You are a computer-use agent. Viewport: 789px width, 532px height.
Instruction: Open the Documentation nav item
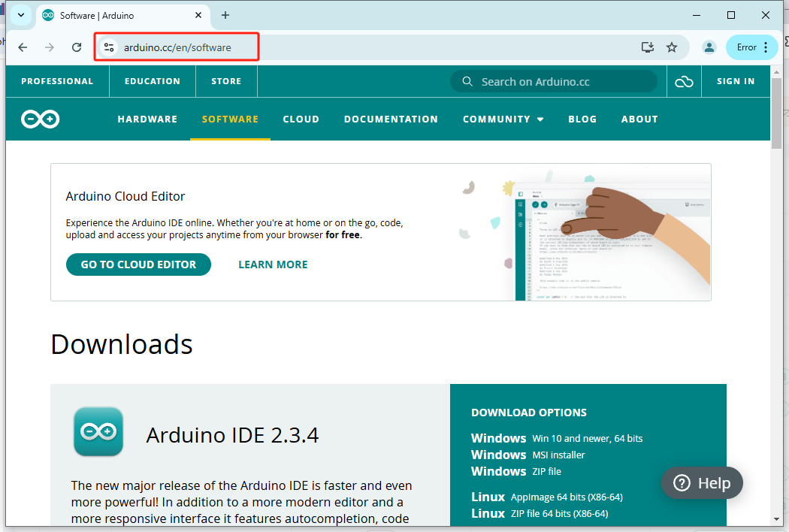[x=391, y=119]
